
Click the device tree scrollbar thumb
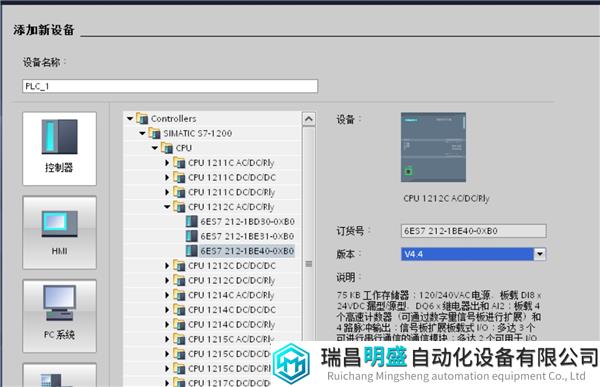(308, 264)
